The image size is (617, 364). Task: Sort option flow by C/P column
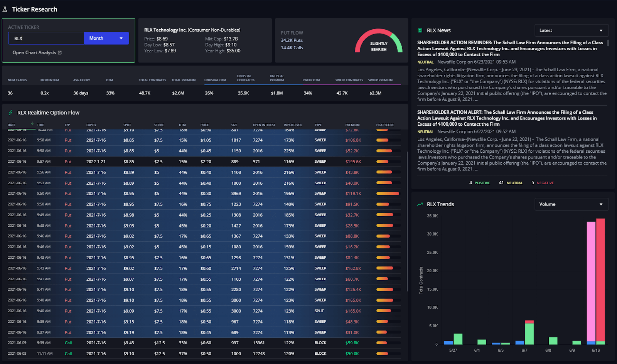(x=67, y=125)
